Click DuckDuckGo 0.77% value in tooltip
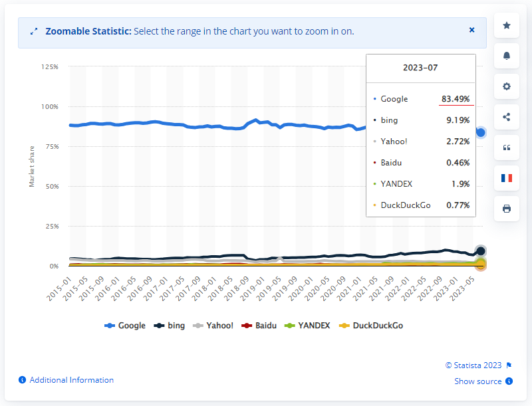The height and width of the screenshot is (406, 532). [x=458, y=205]
